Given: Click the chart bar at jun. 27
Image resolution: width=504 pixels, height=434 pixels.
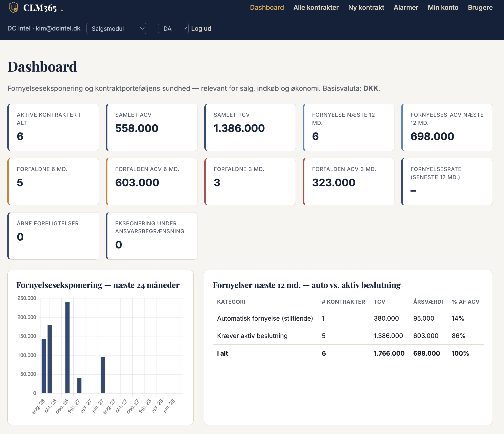Looking at the screenshot, I should coord(103,375).
